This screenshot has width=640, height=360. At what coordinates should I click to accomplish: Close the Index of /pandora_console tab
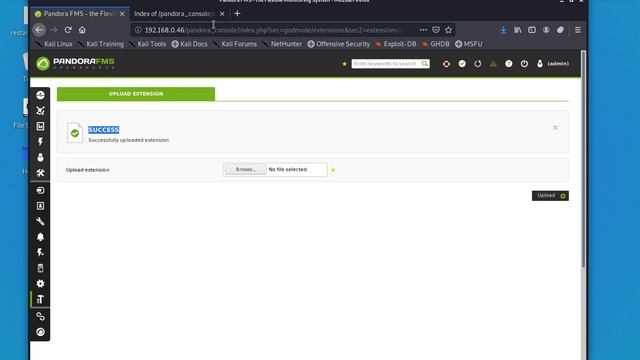222,13
